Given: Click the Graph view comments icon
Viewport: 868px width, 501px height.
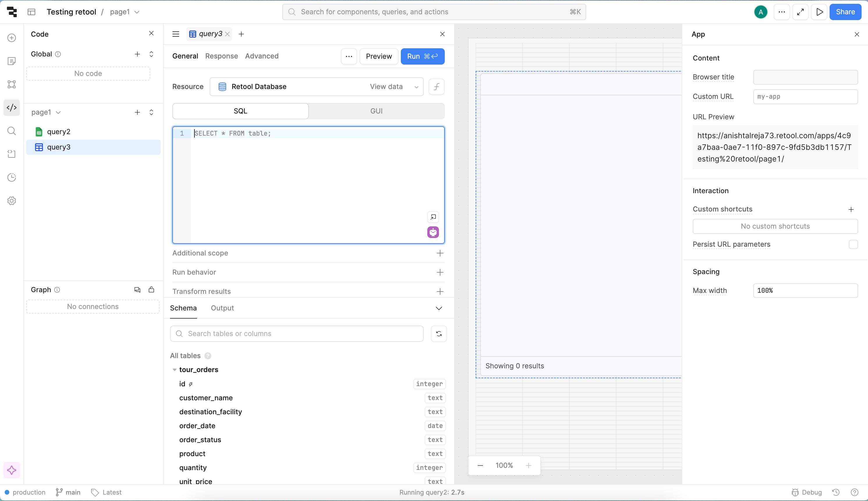Looking at the screenshot, I should (137, 290).
